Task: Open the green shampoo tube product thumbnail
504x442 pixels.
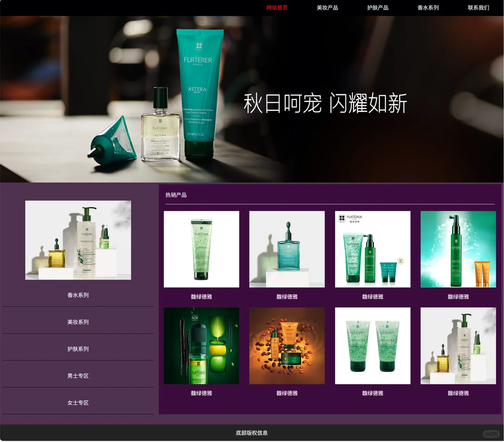Action: pyautogui.click(x=201, y=249)
